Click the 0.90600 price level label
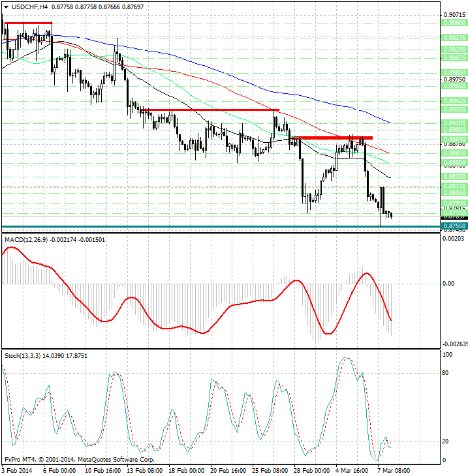This screenshot has height=476, width=468. (454, 23)
